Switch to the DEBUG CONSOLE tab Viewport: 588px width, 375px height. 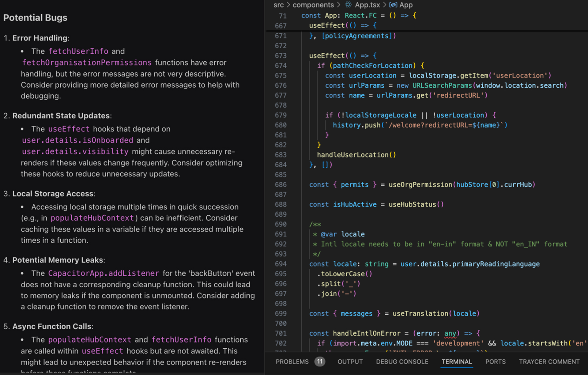[402, 362]
